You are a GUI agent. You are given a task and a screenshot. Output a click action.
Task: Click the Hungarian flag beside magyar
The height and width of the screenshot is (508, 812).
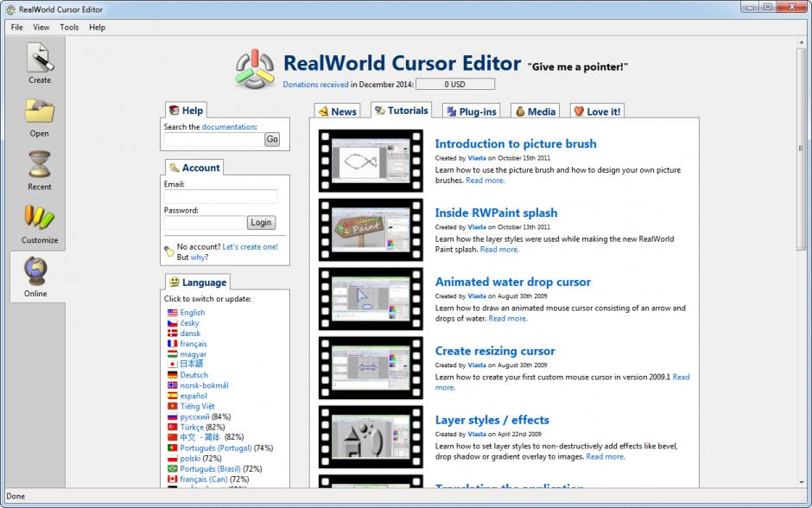(173, 354)
